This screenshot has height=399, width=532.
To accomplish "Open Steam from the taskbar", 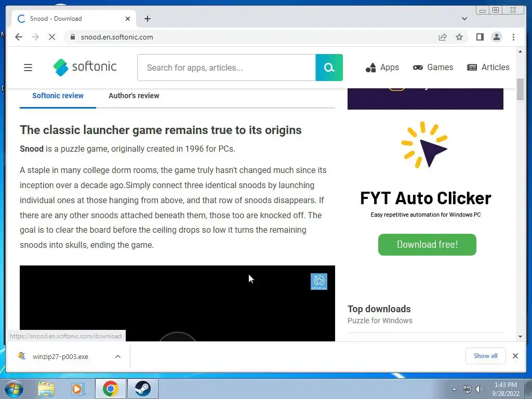I will click(142, 389).
